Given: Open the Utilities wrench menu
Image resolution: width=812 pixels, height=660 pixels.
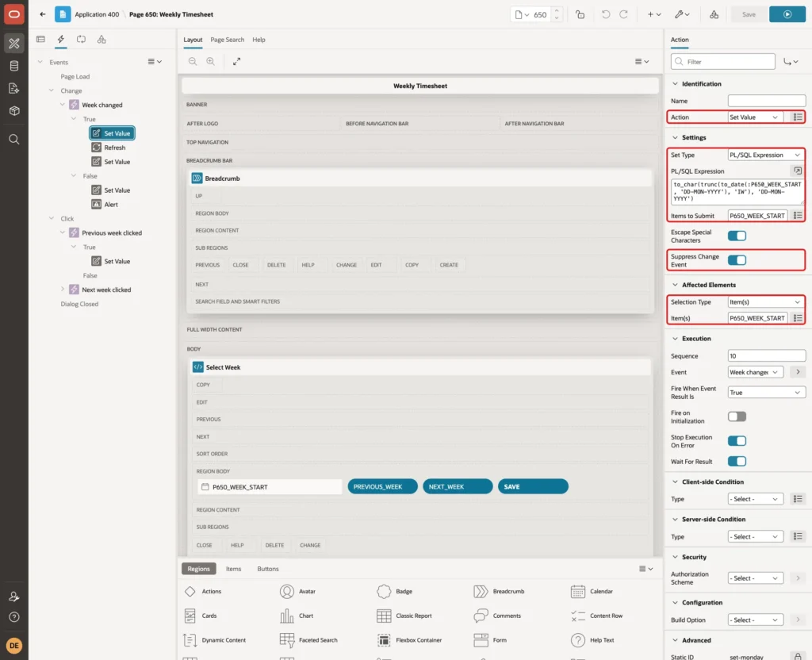Looking at the screenshot, I should (681, 14).
